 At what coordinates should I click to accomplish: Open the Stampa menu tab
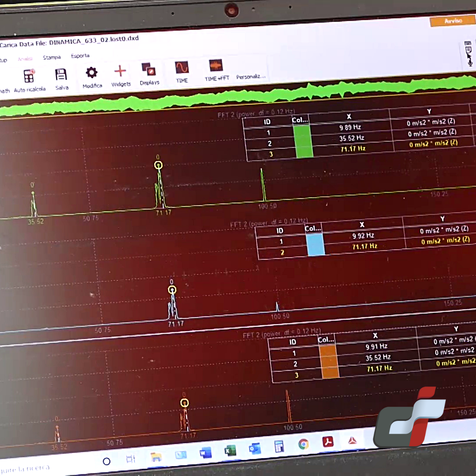tap(52, 57)
